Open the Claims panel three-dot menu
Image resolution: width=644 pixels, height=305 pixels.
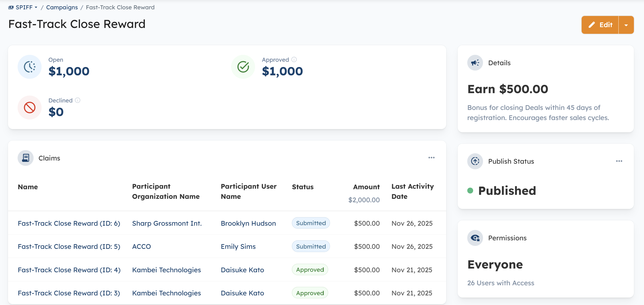[431, 158]
